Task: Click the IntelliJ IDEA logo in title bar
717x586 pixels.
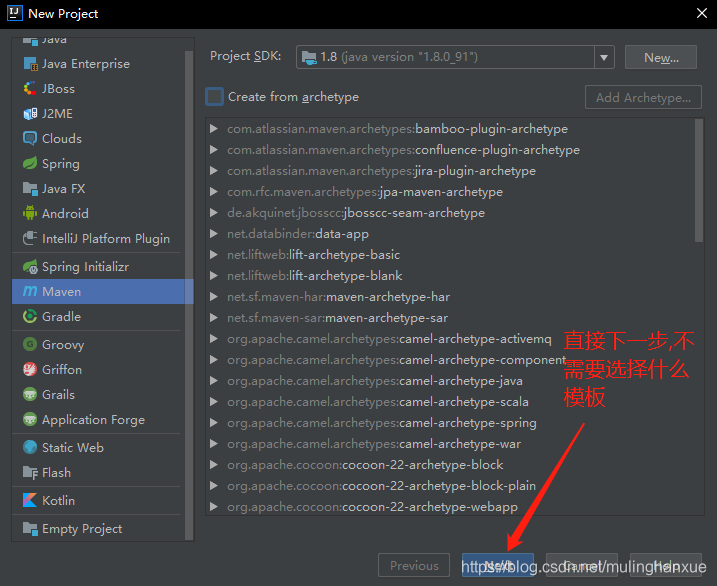Action: click(15, 13)
